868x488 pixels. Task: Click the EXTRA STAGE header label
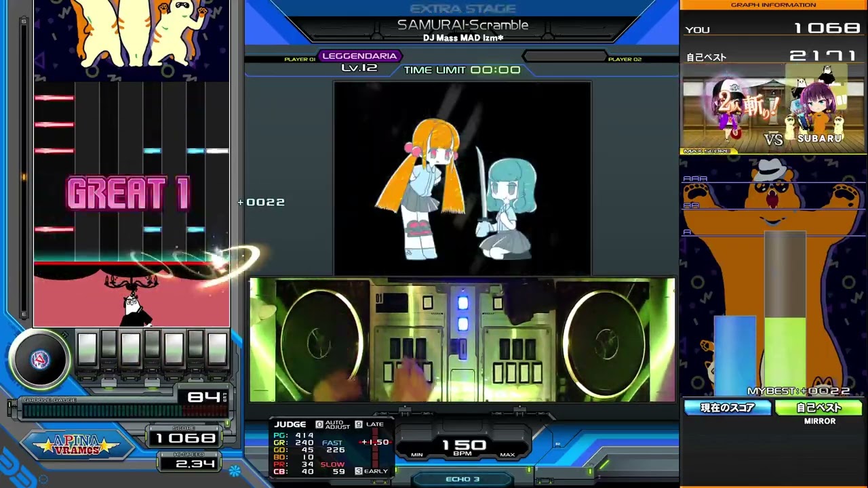coord(462,9)
